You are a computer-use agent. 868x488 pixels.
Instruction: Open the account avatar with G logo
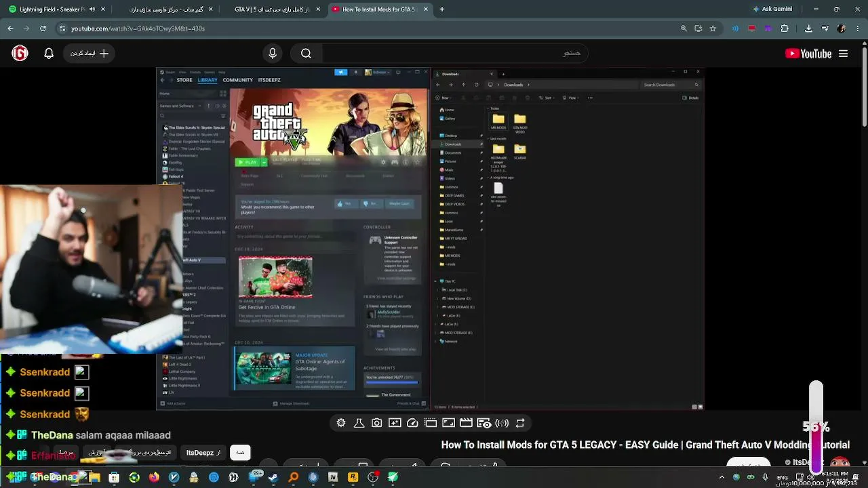click(20, 54)
